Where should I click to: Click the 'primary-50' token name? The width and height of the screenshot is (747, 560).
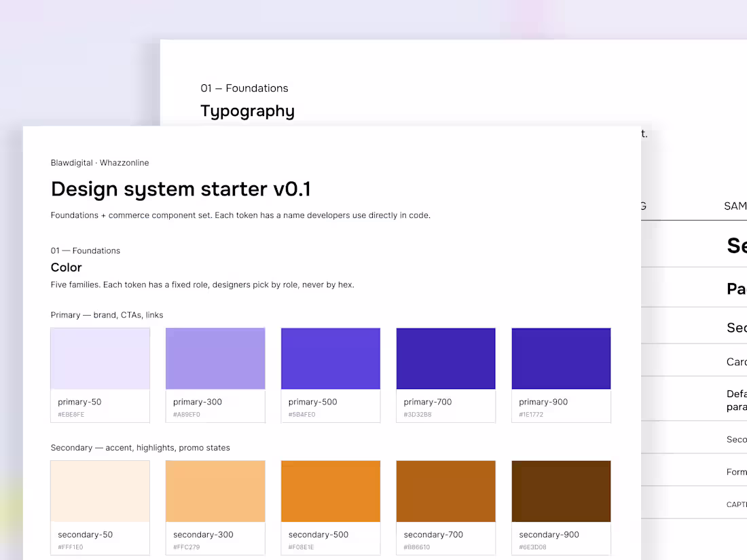pos(79,402)
